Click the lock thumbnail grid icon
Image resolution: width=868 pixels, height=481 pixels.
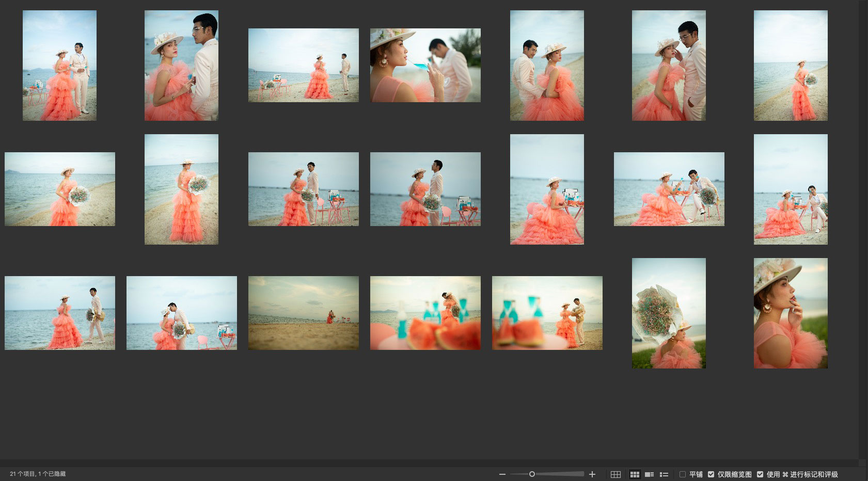pos(616,474)
